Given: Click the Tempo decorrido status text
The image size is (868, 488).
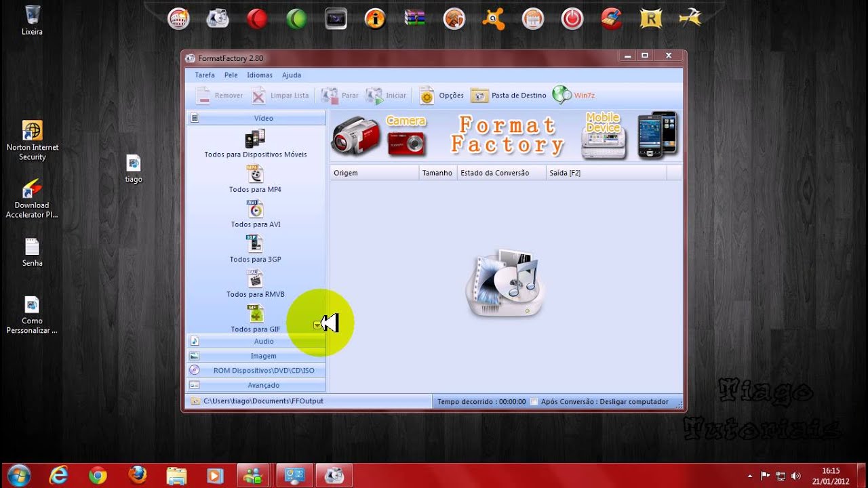Looking at the screenshot, I should [481, 402].
